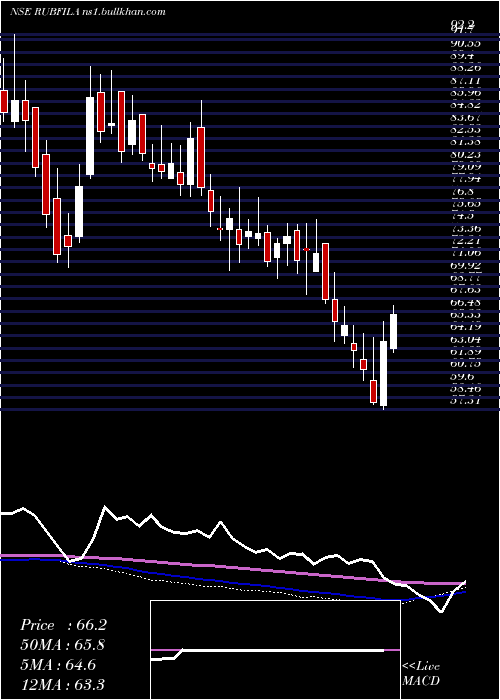This screenshot has height=700, width=500.
Task: Click the '<<Live MACD' label
Action: tap(421, 674)
